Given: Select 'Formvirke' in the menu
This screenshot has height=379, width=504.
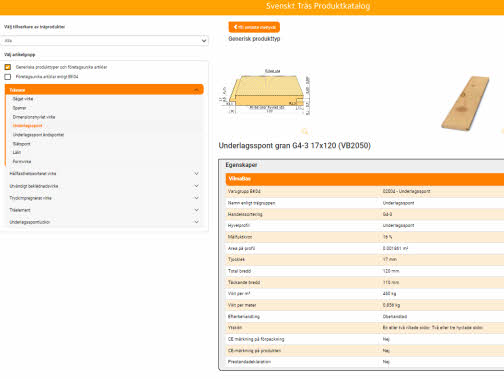Looking at the screenshot, I should 22,161.
